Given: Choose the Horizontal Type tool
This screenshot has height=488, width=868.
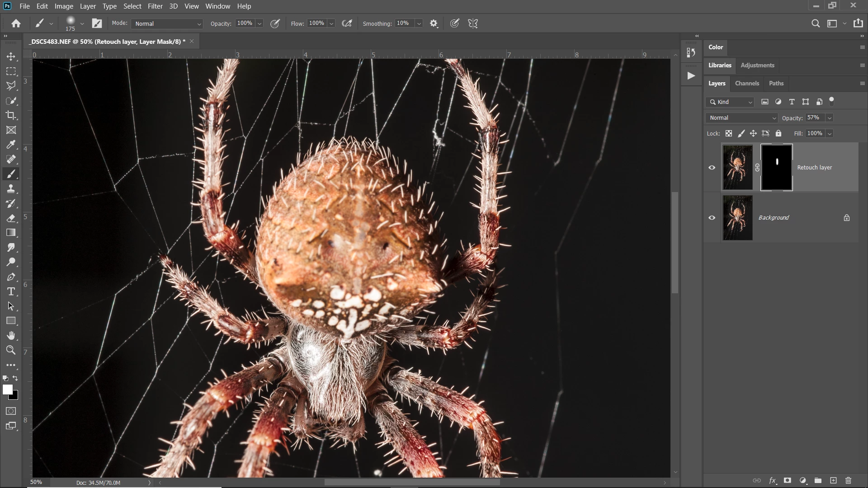Looking at the screenshot, I should coord(11,291).
